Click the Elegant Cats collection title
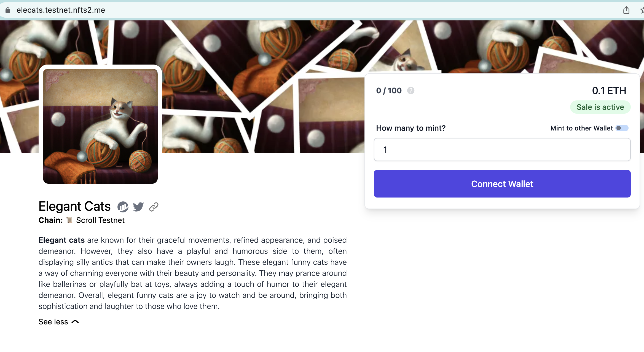644x352 pixels. [x=74, y=206]
